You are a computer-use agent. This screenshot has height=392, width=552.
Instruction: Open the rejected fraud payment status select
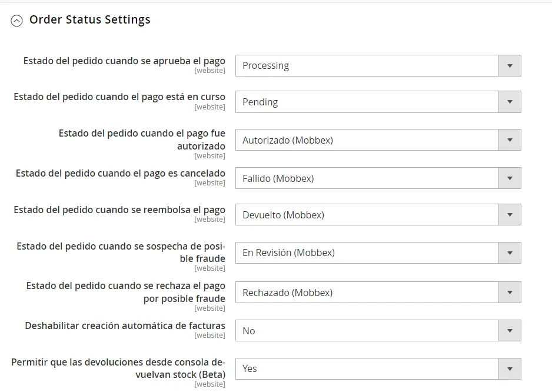pos(378,293)
